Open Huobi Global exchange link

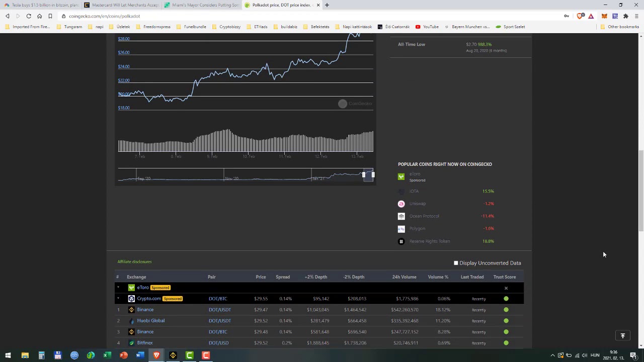151,321
